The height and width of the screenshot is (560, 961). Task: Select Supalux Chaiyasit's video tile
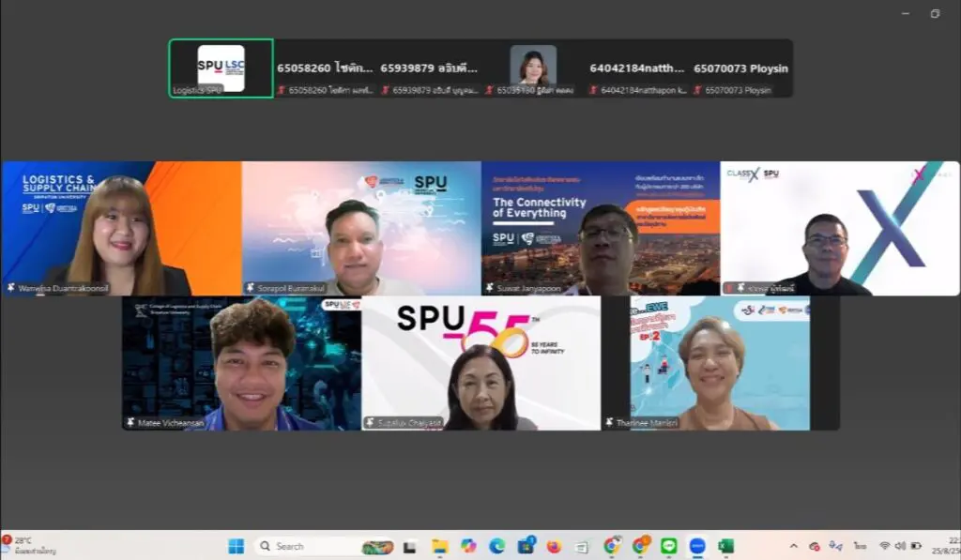tap(481, 363)
